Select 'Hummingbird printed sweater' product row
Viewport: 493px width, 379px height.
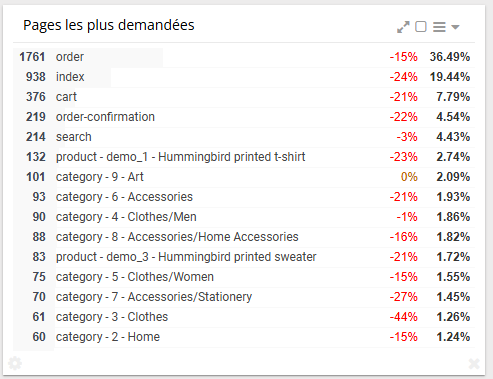pyautogui.click(x=244, y=257)
